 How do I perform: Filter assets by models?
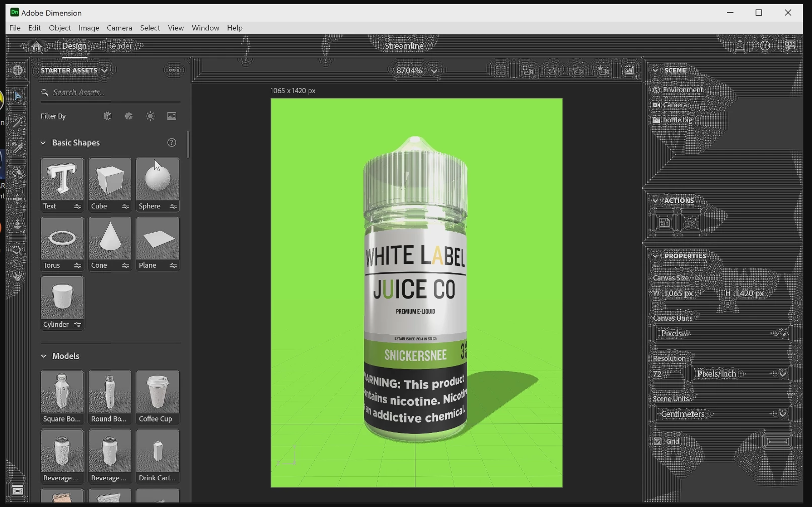[107, 116]
